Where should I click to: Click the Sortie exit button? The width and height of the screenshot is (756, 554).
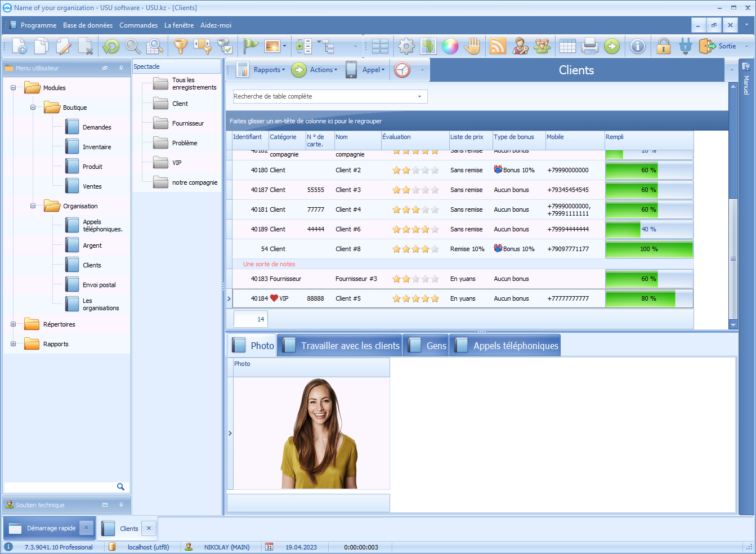[x=718, y=46]
